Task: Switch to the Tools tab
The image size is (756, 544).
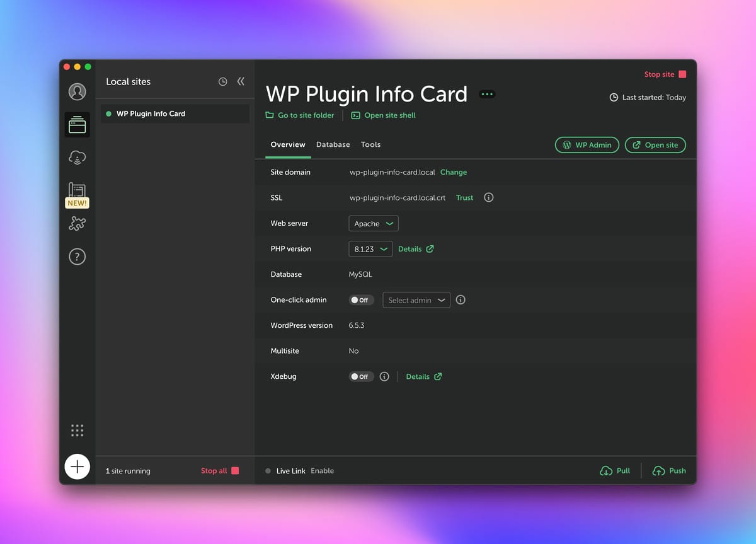Action: (x=370, y=144)
